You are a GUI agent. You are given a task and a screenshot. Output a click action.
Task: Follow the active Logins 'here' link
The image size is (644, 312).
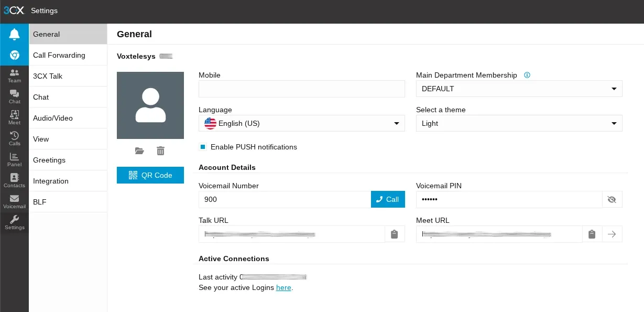point(283,287)
